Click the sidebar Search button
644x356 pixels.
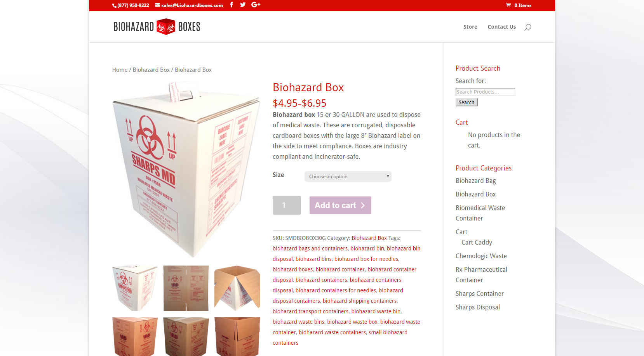pyautogui.click(x=466, y=102)
